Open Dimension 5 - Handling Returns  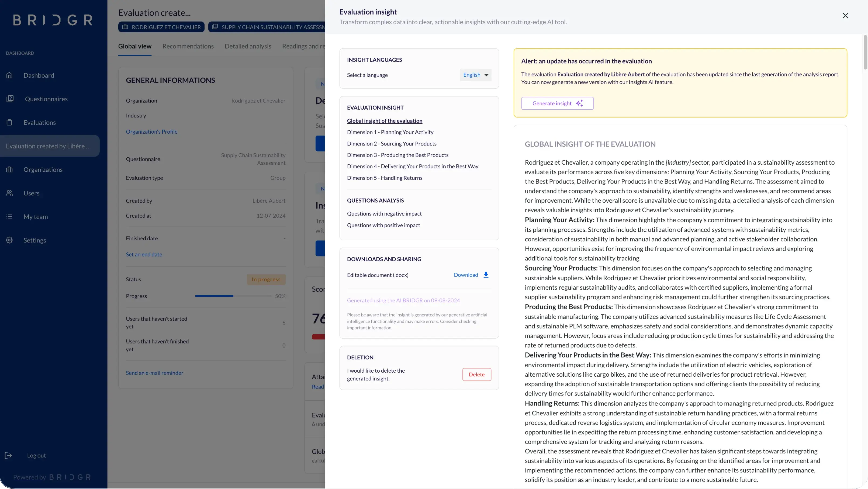click(x=385, y=178)
